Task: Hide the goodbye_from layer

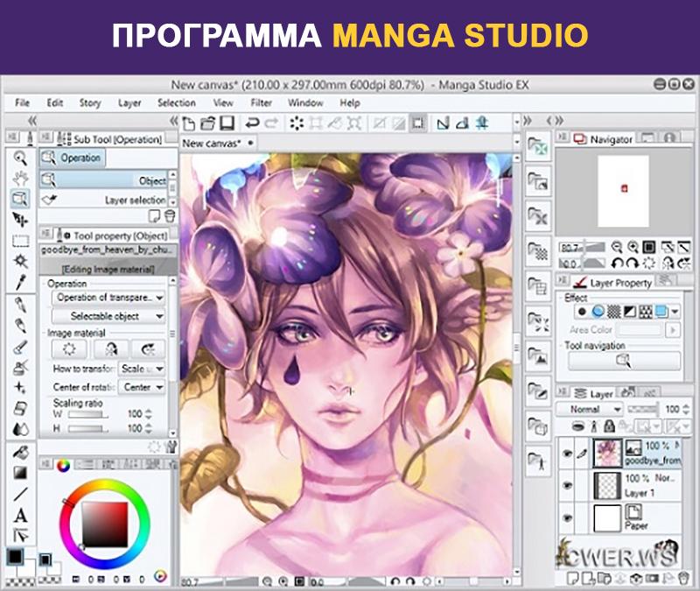Action: [x=567, y=454]
